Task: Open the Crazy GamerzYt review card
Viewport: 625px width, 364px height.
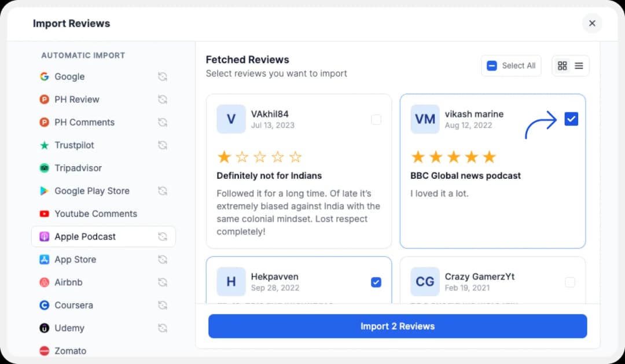Action: pyautogui.click(x=492, y=282)
